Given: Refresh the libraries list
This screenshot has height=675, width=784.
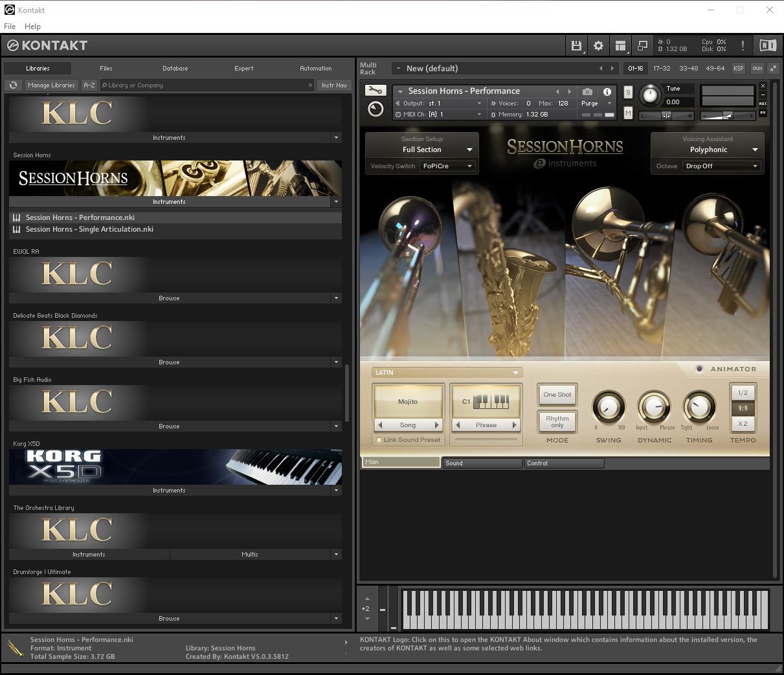Looking at the screenshot, I should point(13,85).
